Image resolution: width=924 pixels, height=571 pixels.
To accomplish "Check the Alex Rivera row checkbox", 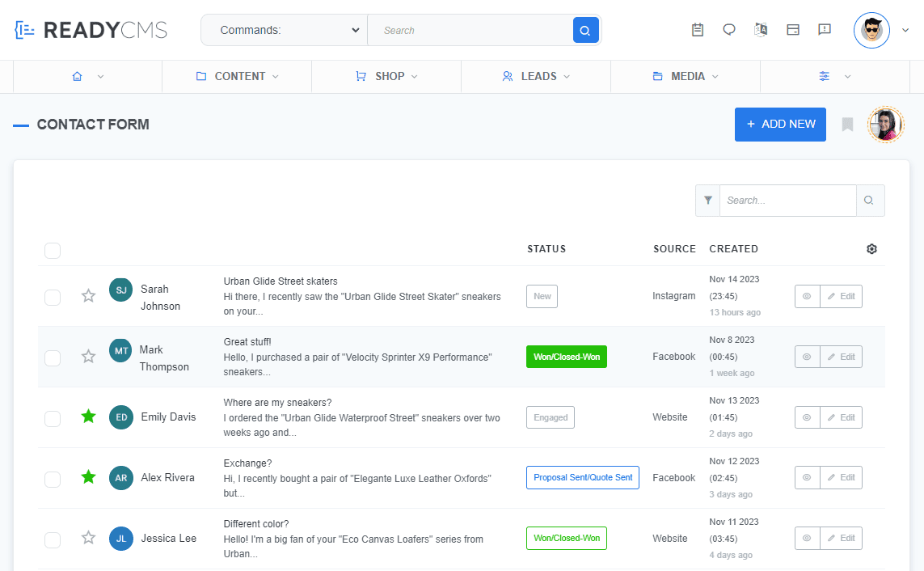I will click(x=53, y=480).
